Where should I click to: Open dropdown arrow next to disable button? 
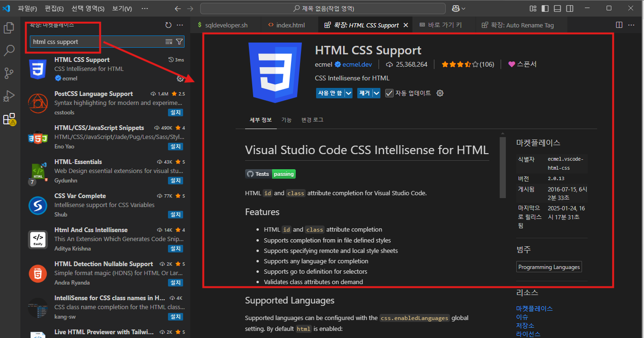[349, 93]
